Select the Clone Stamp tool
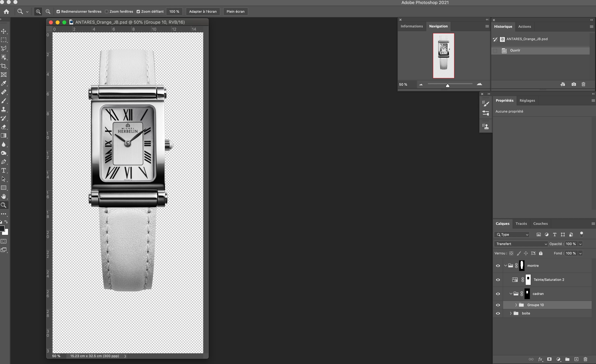The height and width of the screenshot is (364, 596). click(4, 110)
